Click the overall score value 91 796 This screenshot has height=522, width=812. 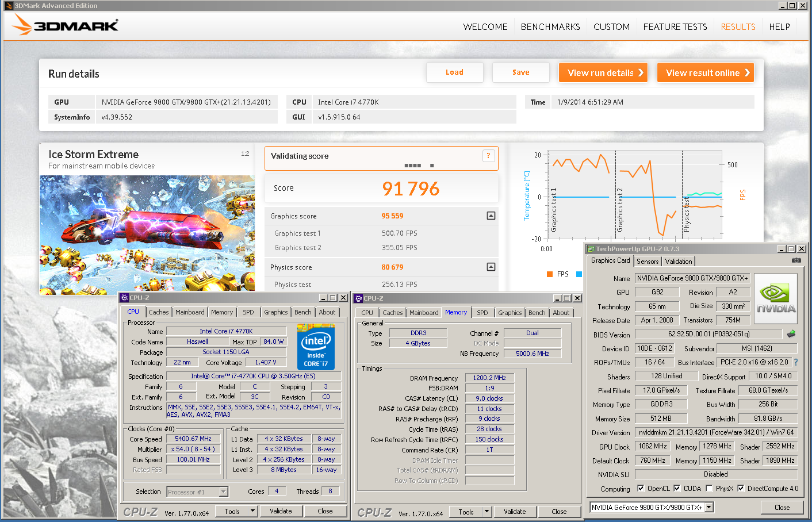411,189
